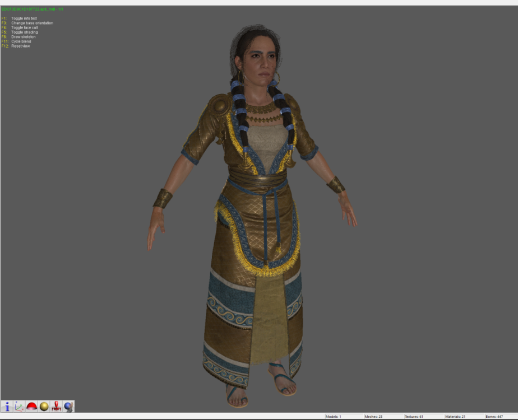This screenshot has width=518, height=420.
Task: Click the 'Meshes: 23' status bar entry
Action: 373,417
